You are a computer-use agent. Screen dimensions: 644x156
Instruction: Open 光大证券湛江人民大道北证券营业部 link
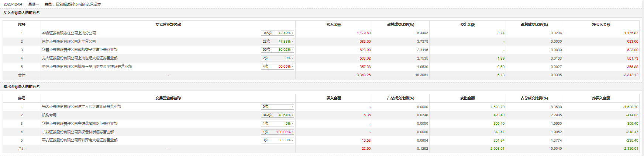click(x=82, y=107)
